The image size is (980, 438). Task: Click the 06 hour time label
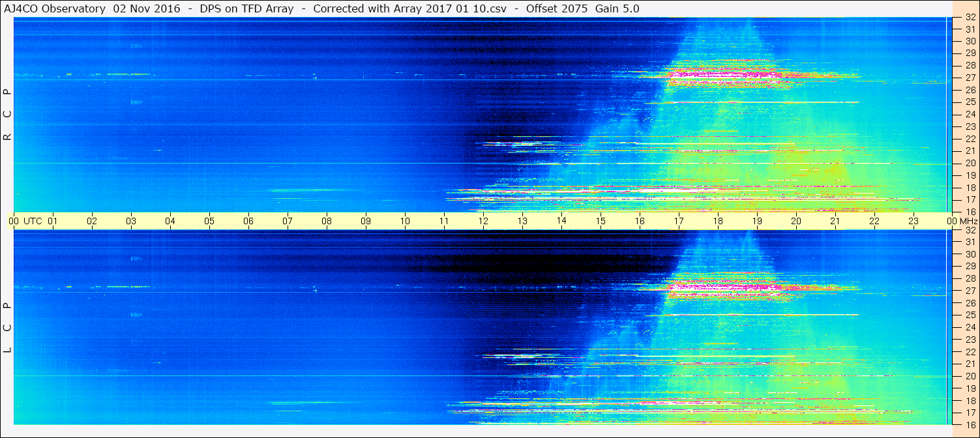click(x=248, y=222)
